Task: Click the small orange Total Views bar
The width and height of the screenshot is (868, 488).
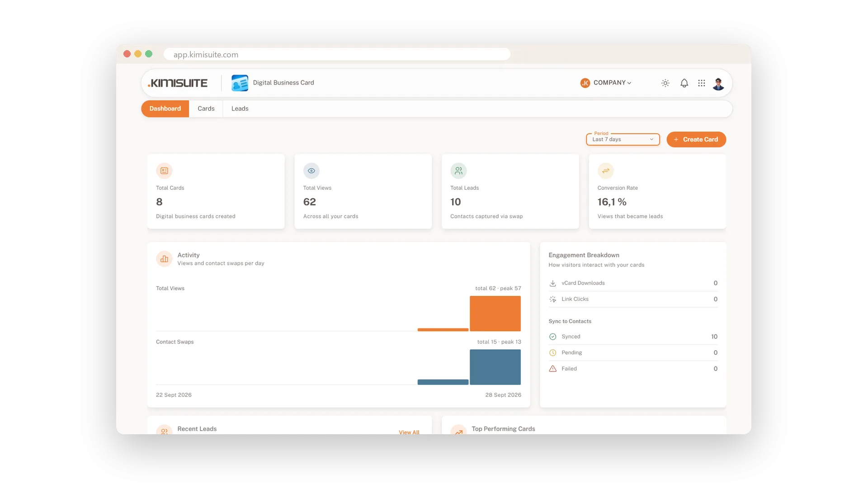Action: 443,330
